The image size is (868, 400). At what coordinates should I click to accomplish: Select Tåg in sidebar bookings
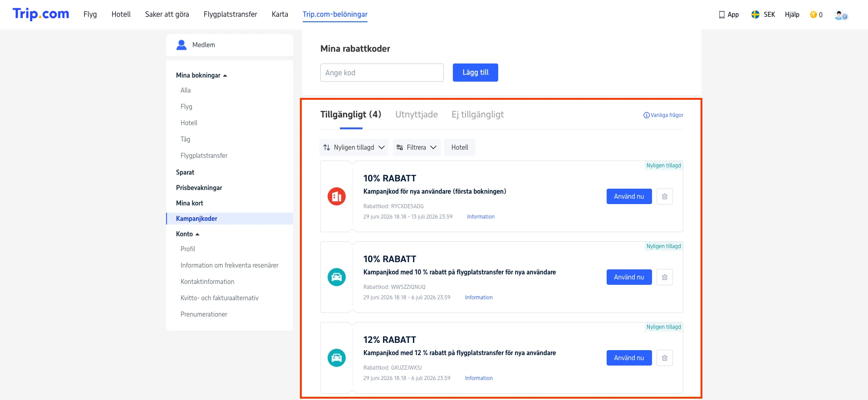point(185,139)
